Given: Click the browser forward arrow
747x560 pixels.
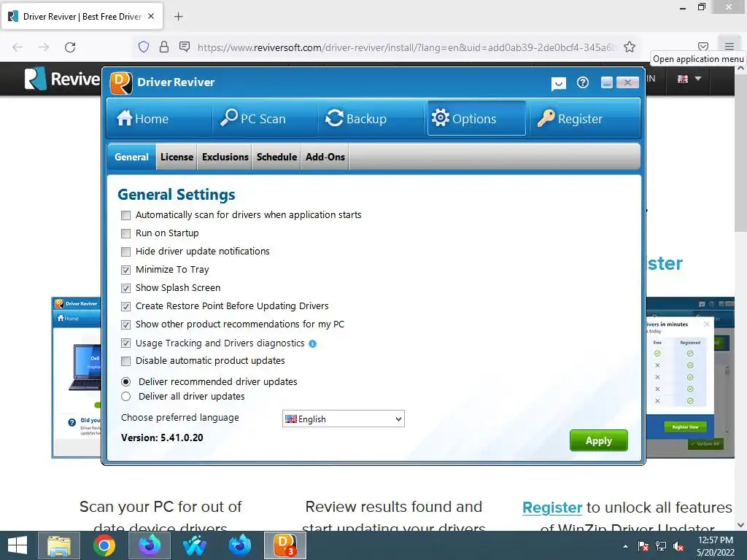Looking at the screenshot, I should coord(44,47).
